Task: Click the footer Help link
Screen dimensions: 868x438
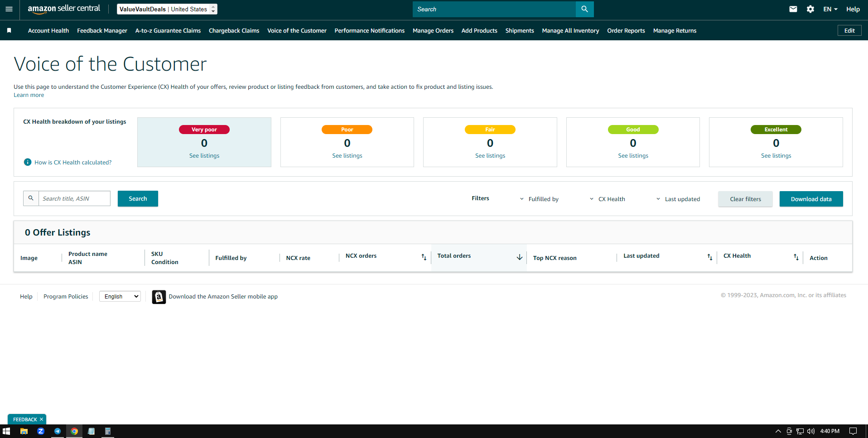Action: tap(26, 297)
